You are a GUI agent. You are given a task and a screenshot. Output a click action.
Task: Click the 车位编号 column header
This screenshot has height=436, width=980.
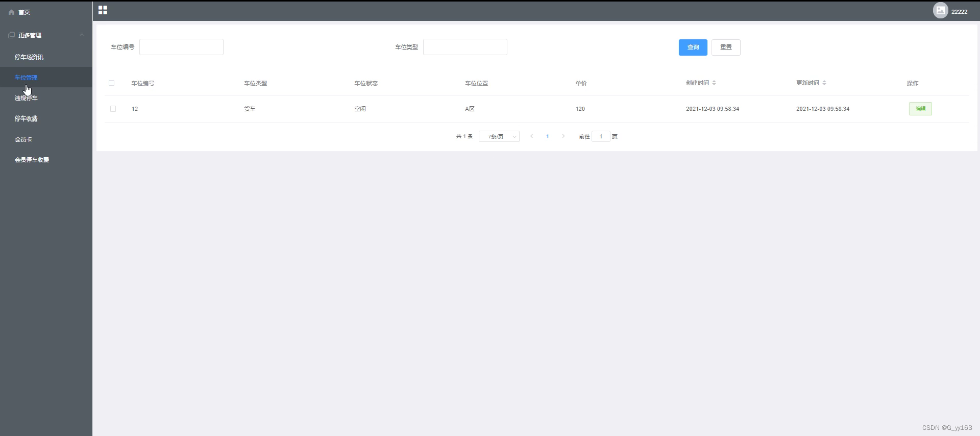point(143,83)
